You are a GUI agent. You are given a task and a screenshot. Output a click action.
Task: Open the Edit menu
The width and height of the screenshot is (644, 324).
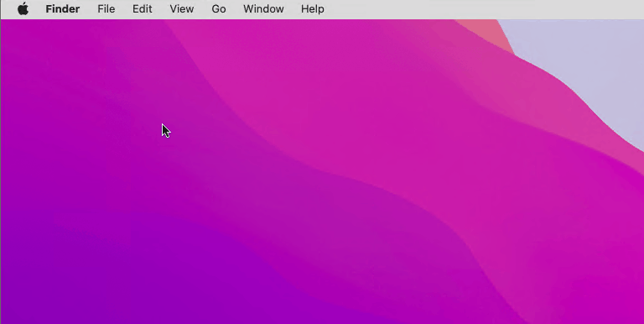(x=142, y=9)
